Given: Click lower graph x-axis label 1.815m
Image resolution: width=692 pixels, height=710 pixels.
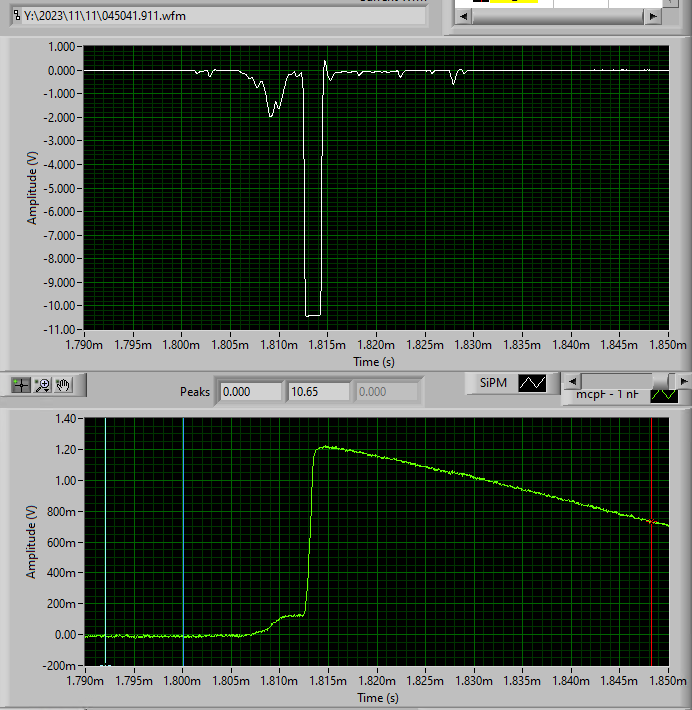Looking at the screenshot, I should point(328,681).
